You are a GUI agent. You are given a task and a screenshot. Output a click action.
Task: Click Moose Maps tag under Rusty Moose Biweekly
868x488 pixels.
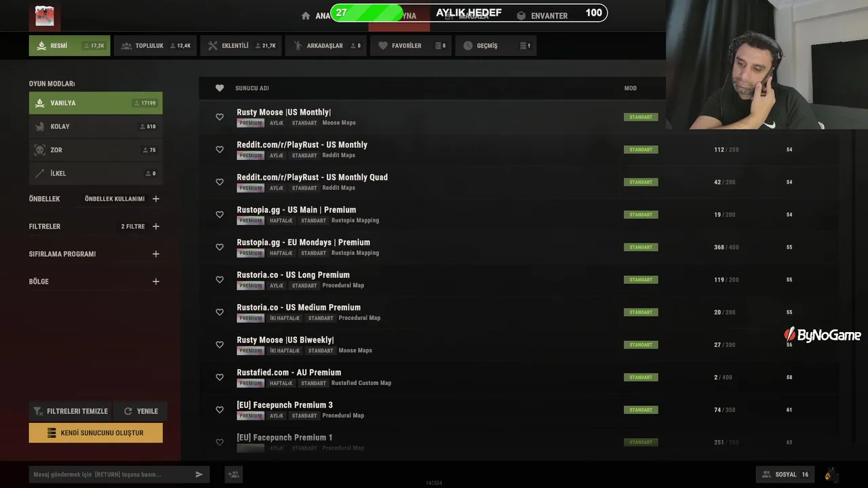click(x=355, y=350)
